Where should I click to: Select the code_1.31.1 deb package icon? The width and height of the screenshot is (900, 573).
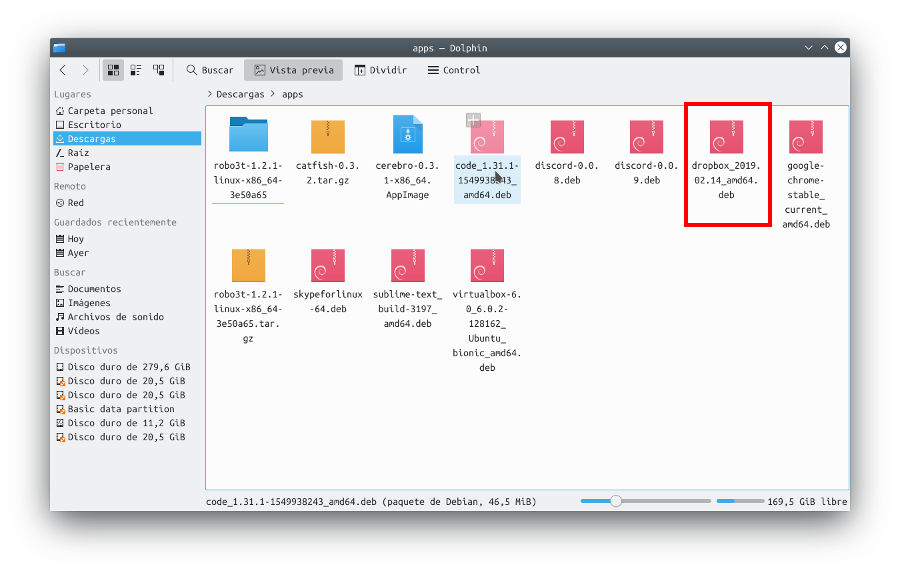click(487, 137)
